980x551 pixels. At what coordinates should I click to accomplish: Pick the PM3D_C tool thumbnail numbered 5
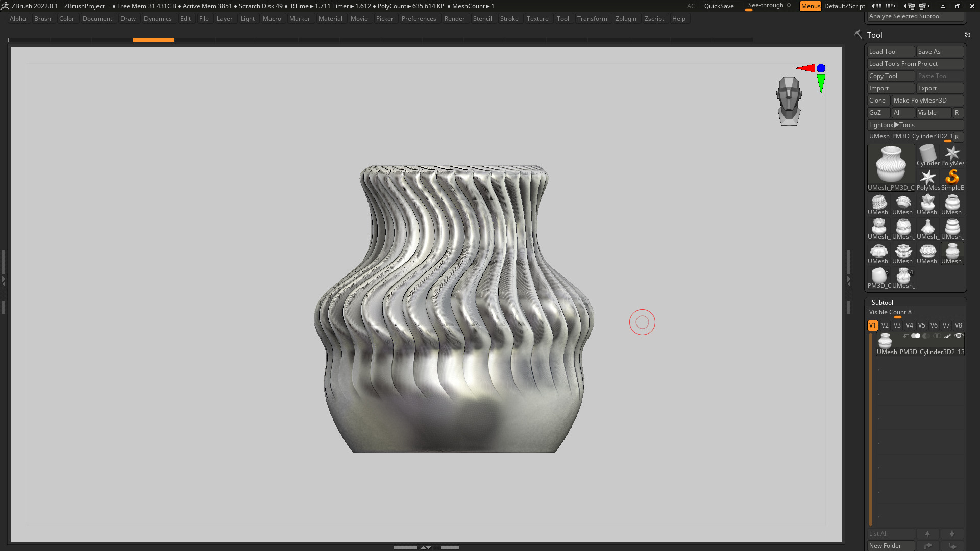point(879,278)
